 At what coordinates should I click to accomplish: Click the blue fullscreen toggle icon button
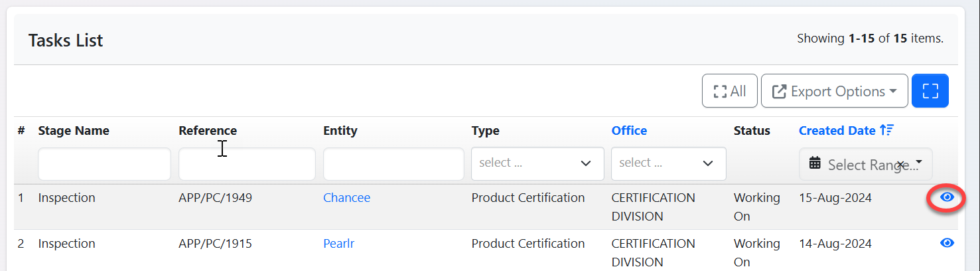(x=930, y=91)
